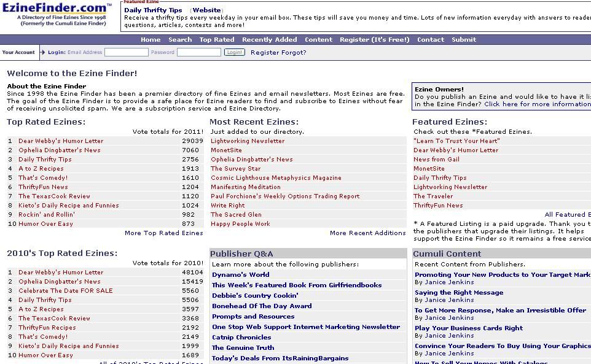Open Kieto's Daily Recipe and Funnies, 2011 list
This screenshot has height=364, width=591.
click(69, 205)
